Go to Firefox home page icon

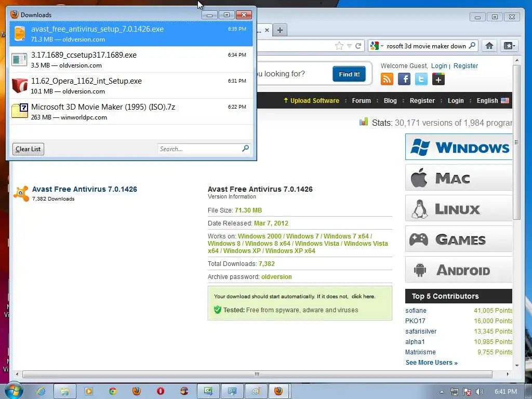click(489, 46)
